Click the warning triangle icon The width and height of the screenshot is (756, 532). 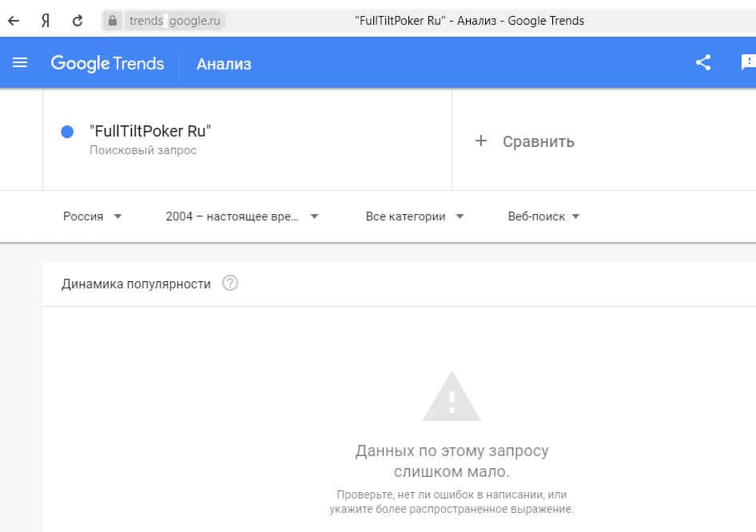[x=452, y=396]
